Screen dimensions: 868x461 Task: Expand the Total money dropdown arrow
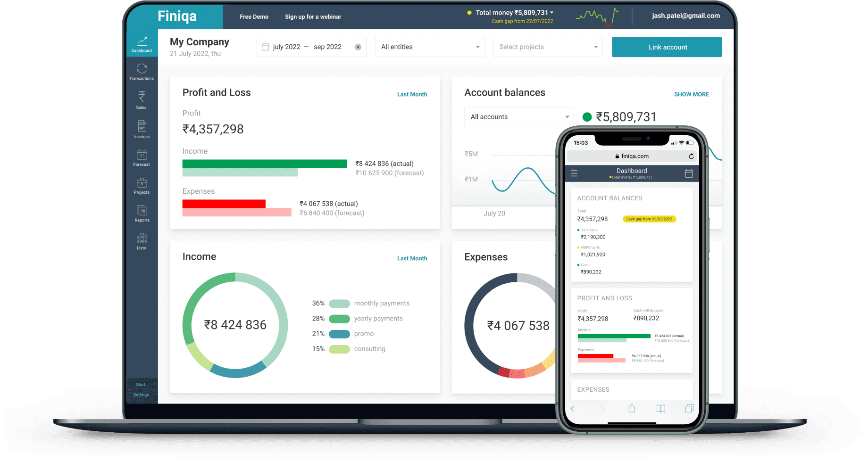point(552,13)
